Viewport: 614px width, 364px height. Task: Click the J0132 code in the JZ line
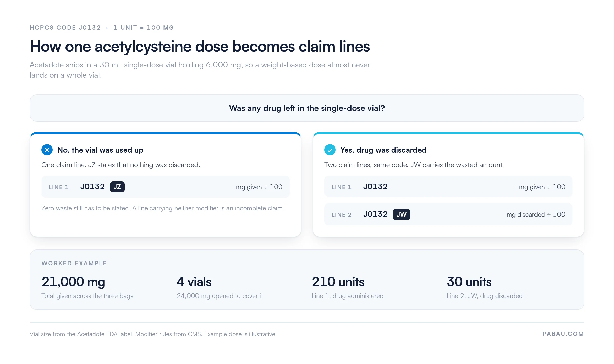pos(92,187)
